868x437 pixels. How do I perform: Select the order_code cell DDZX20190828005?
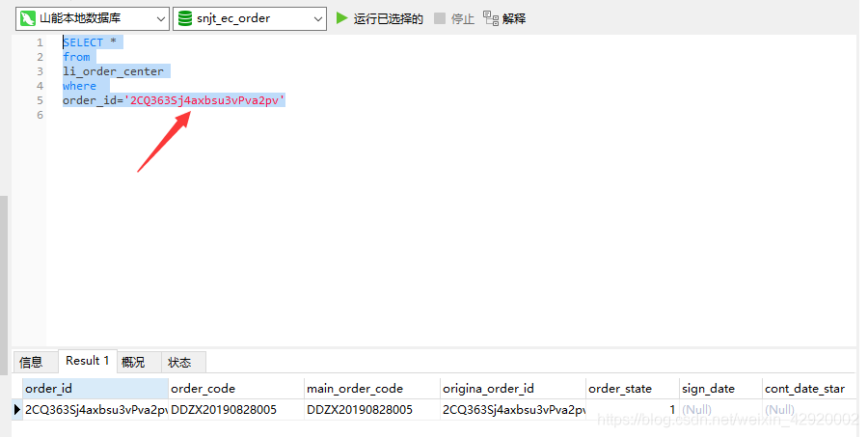(x=236, y=410)
